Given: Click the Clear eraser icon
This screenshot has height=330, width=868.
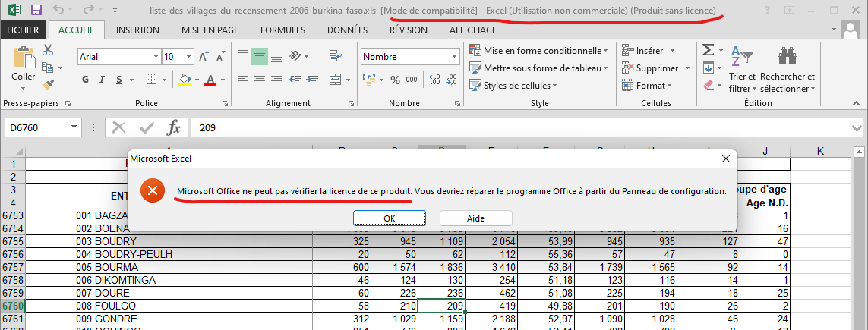Looking at the screenshot, I should coord(708,85).
